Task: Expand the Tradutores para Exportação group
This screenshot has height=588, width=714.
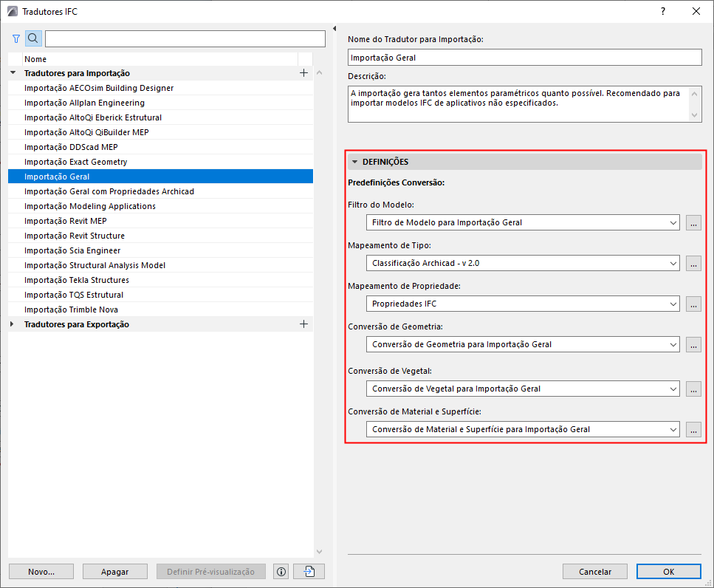Action: pos(13,324)
